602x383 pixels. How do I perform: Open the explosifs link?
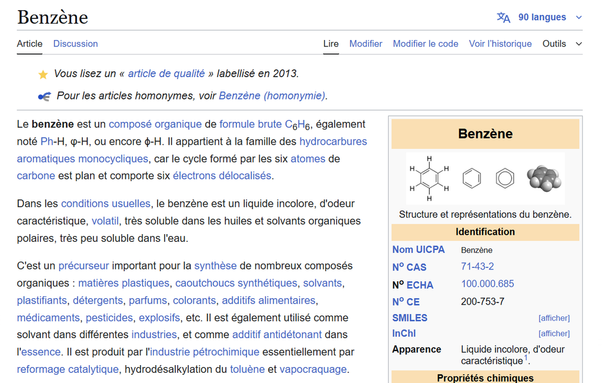[x=159, y=318]
